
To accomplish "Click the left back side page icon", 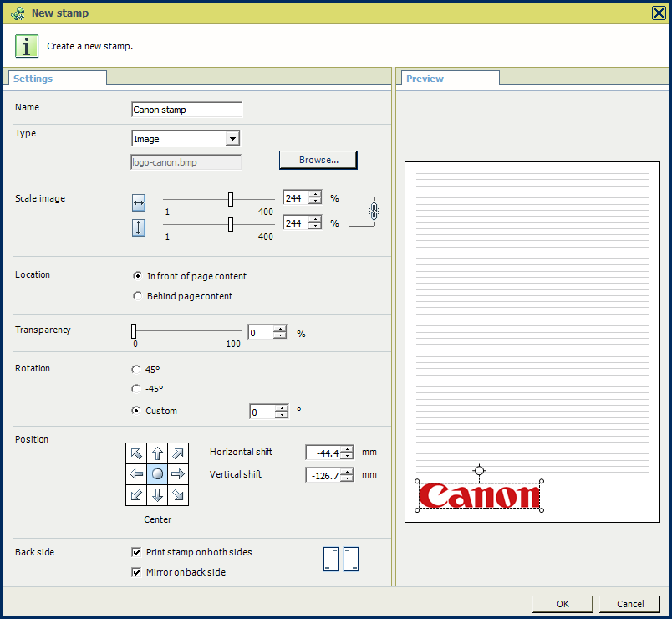I will [330, 559].
